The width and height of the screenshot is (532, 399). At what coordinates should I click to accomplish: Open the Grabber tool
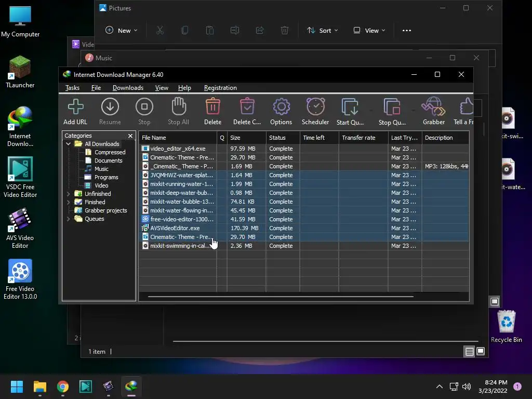tap(434, 111)
